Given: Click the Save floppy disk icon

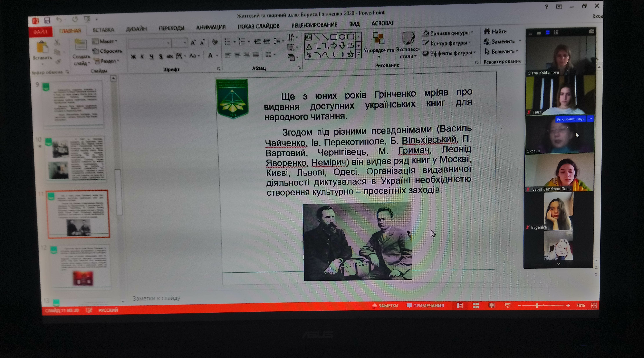Looking at the screenshot, I should point(47,20).
